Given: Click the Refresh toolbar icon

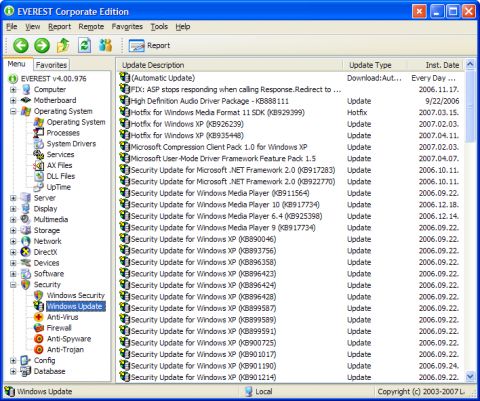Looking at the screenshot, I should (84, 45).
